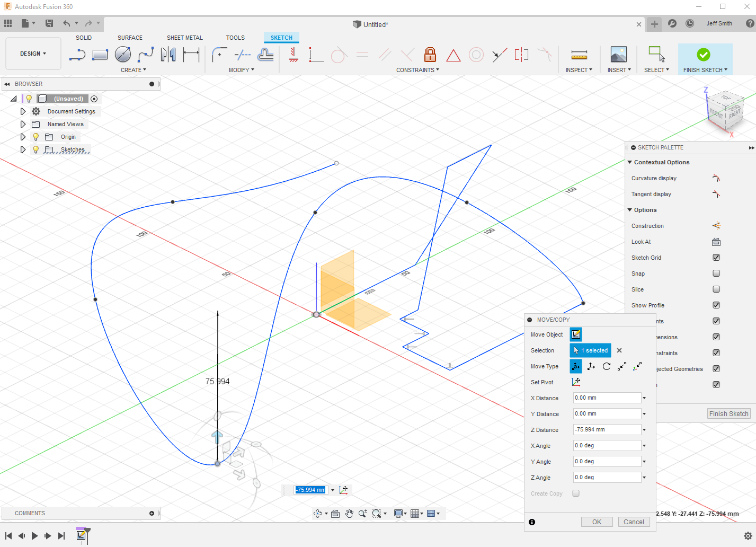Viewport: 756px width, 547px height.
Task: Open the Z Angle dropdown arrow
Action: (644, 477)
